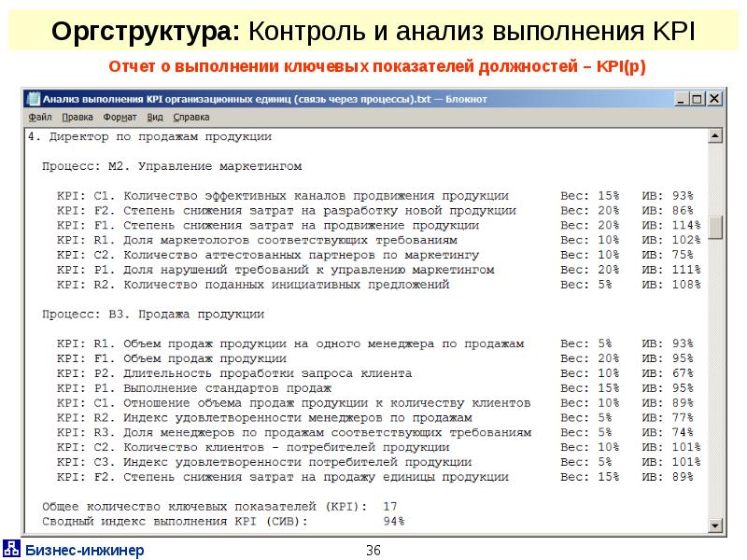Open the Вид menu
This screenshot has width=747, height=560.
155,118
